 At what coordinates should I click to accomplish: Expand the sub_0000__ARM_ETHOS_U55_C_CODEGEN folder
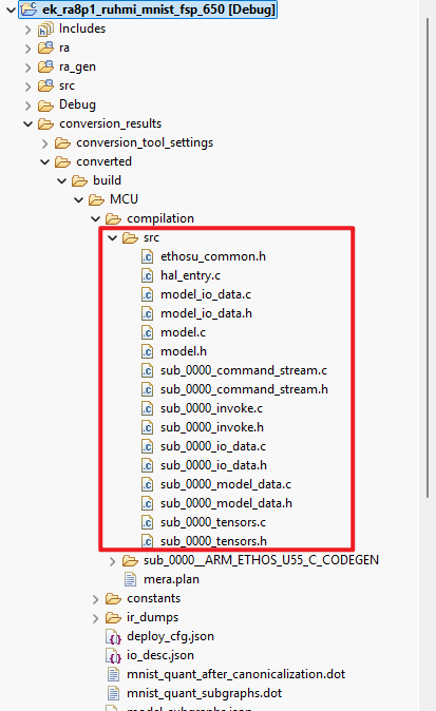(112, 561)
